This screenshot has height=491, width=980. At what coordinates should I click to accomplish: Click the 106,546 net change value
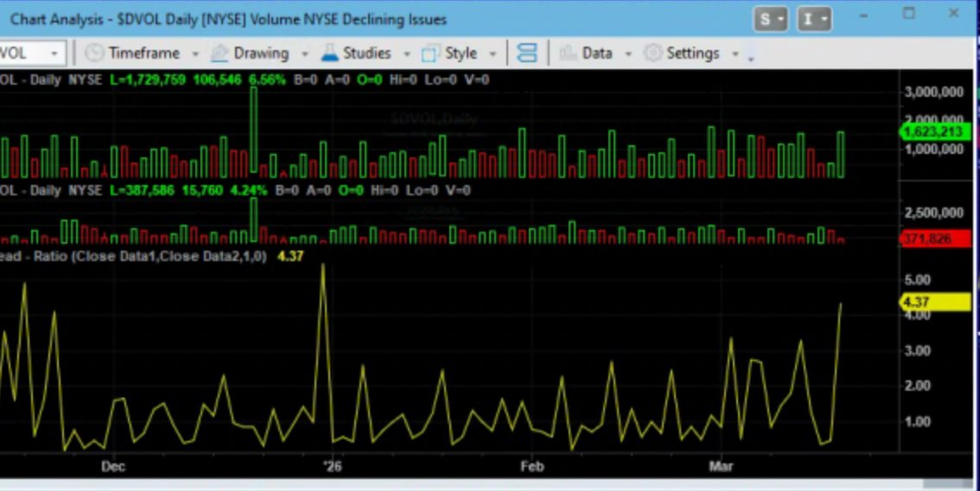coord(217,80)
